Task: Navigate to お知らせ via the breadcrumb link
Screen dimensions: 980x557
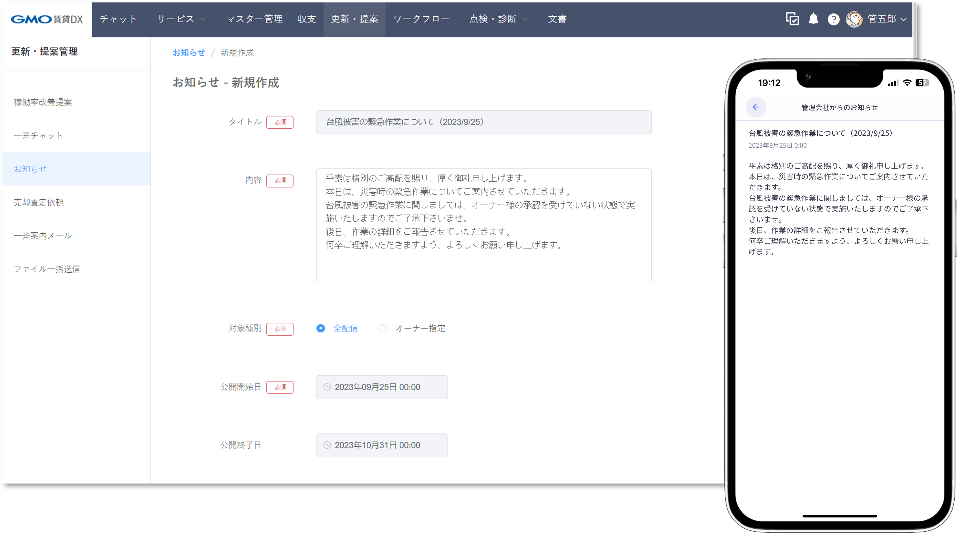Action: click(x=189, y=53)
